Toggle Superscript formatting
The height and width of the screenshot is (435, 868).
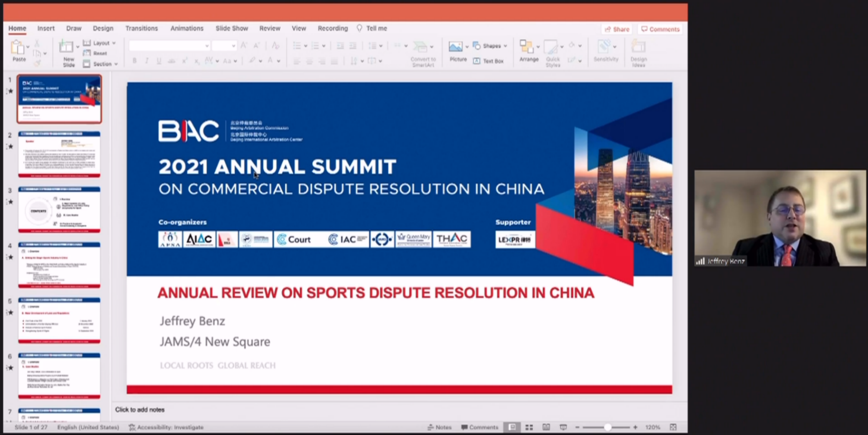[184, 61]
